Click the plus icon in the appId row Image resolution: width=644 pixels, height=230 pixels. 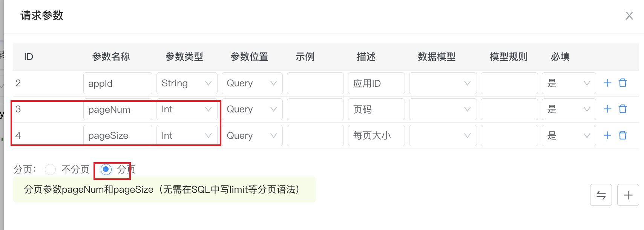point(607,83)
